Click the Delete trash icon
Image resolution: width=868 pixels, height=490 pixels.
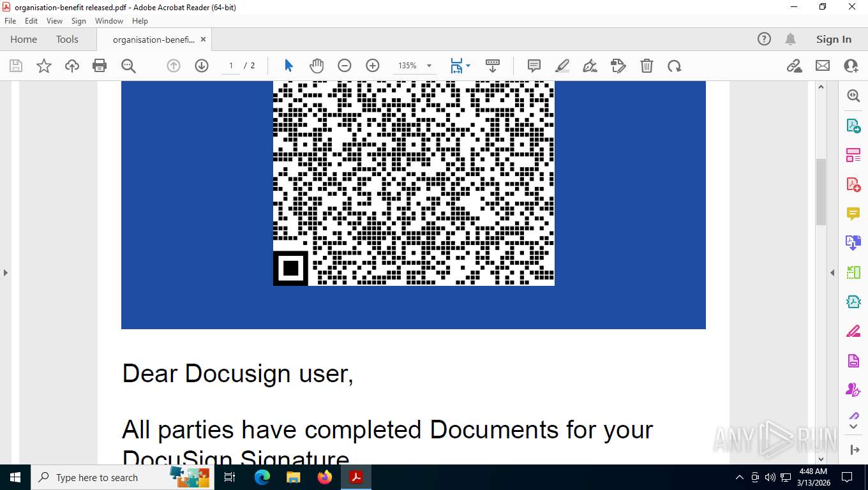[x=647, y=66]
